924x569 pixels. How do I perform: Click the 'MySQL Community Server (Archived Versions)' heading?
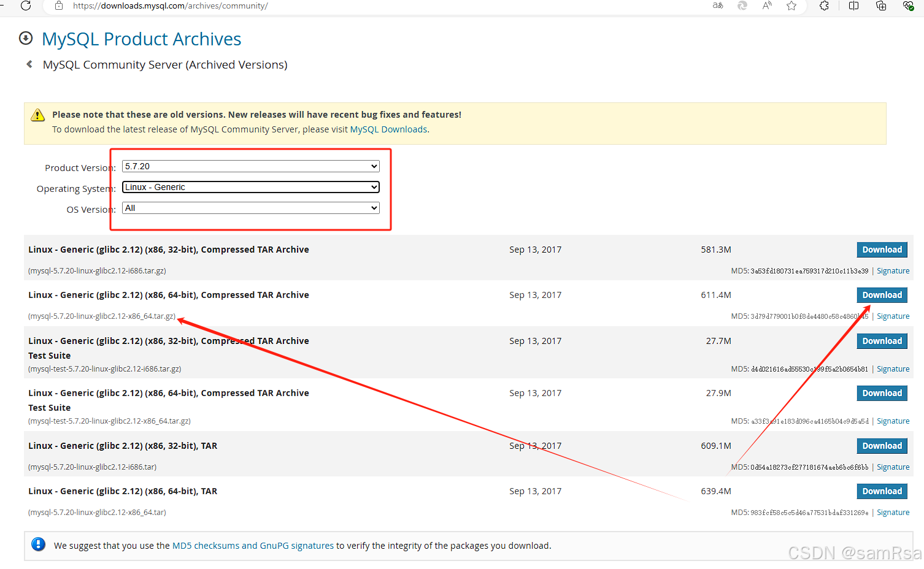click(165, 64)
